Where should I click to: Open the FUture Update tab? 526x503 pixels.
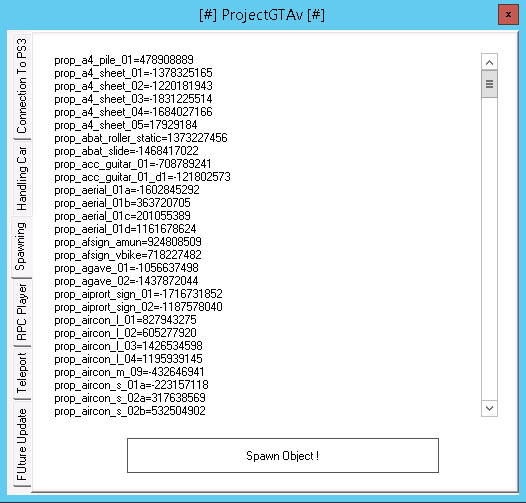22,444
